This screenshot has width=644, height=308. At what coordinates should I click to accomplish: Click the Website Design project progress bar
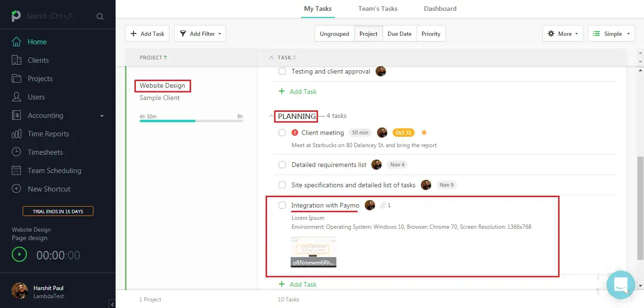pos(191,121)
